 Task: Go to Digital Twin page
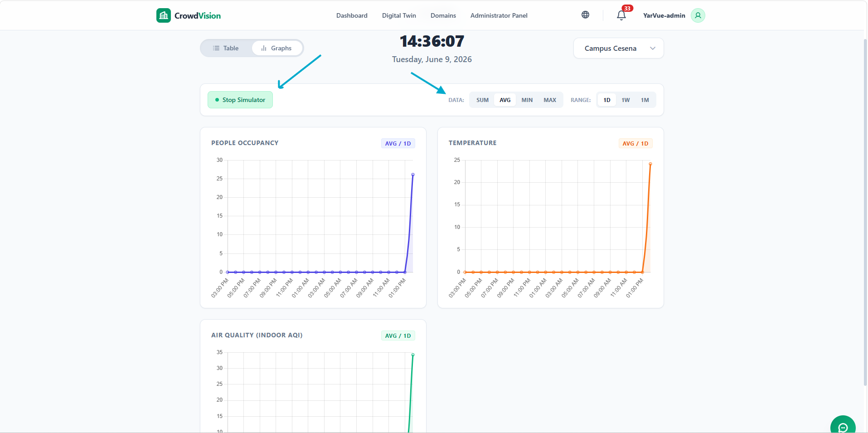(399, 15)
